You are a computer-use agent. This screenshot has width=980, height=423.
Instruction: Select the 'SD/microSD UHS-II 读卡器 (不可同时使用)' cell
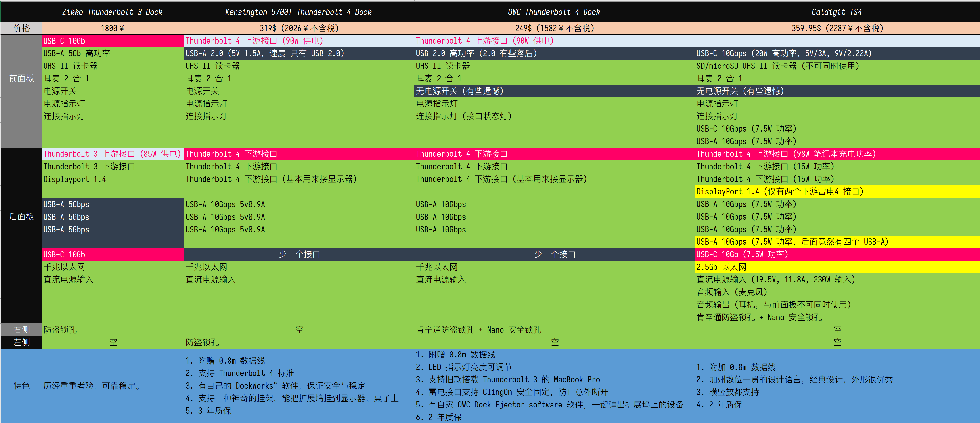(x=837, y=66)
